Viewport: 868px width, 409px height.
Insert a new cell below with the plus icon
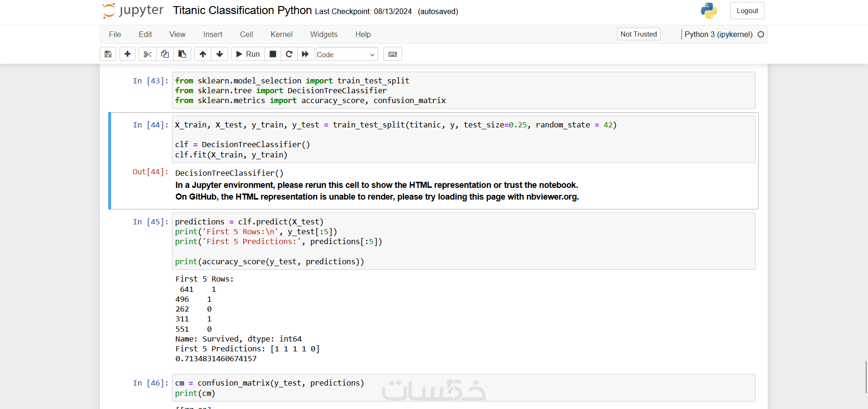[127, 54]
